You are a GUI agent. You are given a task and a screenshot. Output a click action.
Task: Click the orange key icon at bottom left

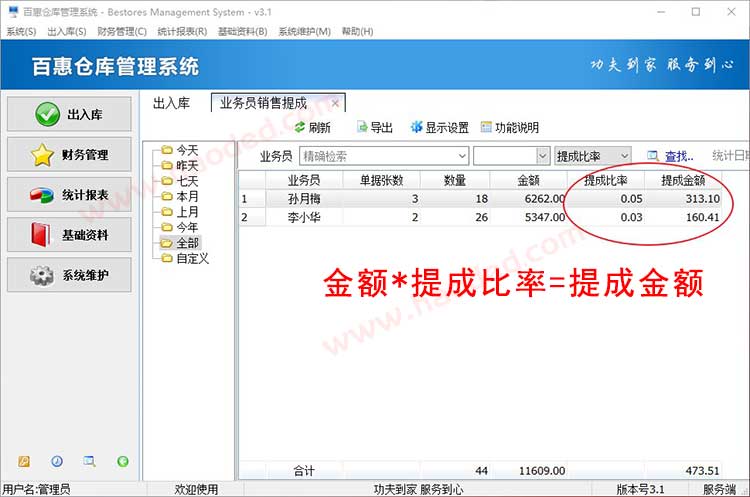[23, 461]
